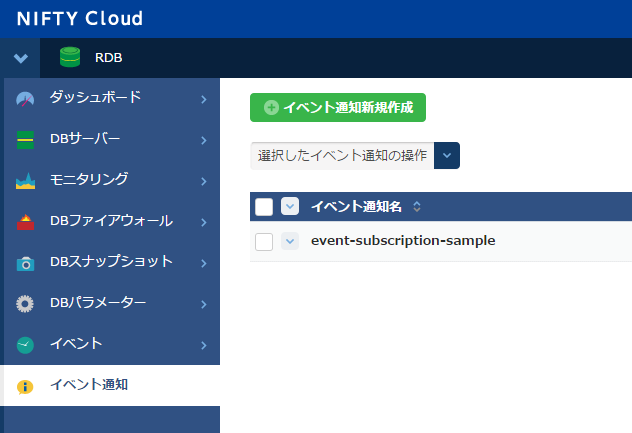Expand the モニタリング arrow
This screenshot has width=632, height=433.
pyautogui.click(x=204, y=181)
